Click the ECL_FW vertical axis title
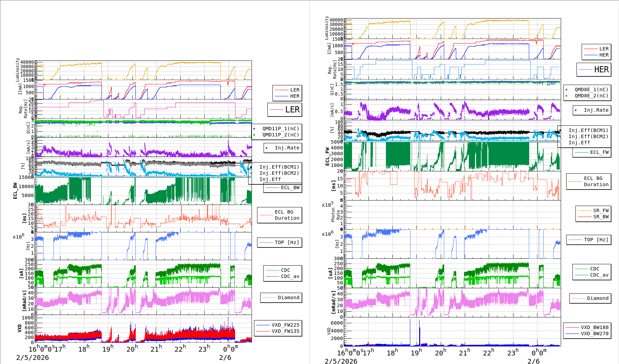Image resolution: width=619 pixels, height=364 pixels. click(327, 157)
